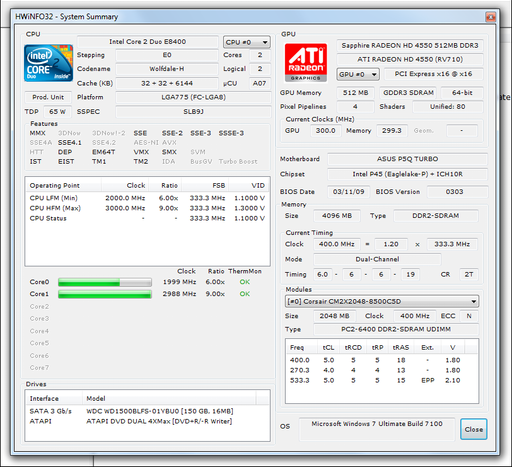Click the Ratio column header in the operating point table

tap(165, 185)
